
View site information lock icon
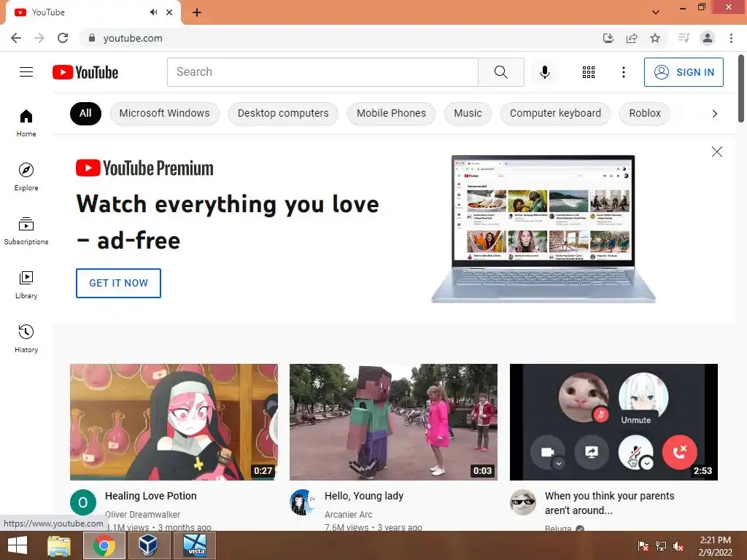pos(92,38)
